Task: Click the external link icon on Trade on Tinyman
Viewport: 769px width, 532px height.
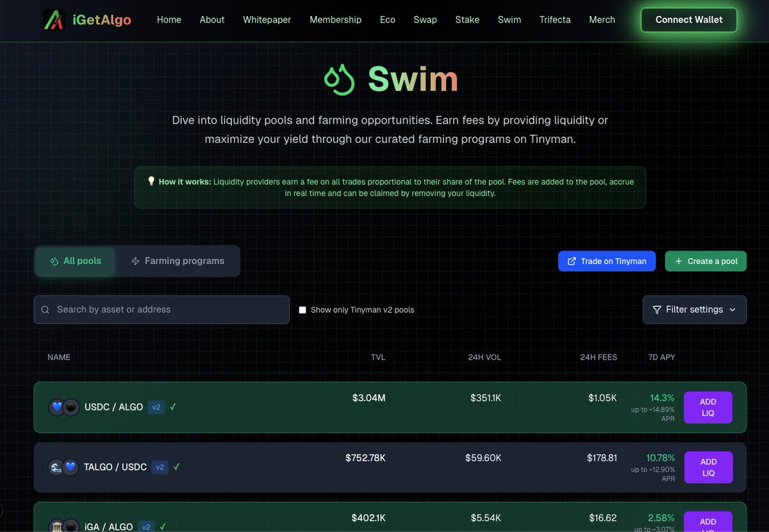Action: (572, 261)
